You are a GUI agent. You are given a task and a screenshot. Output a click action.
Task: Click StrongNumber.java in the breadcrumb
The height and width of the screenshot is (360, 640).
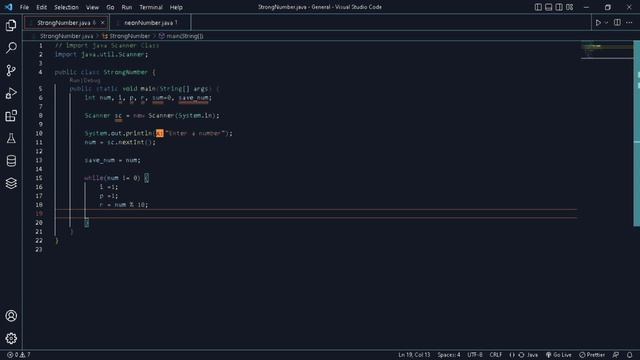coord(66,36)
